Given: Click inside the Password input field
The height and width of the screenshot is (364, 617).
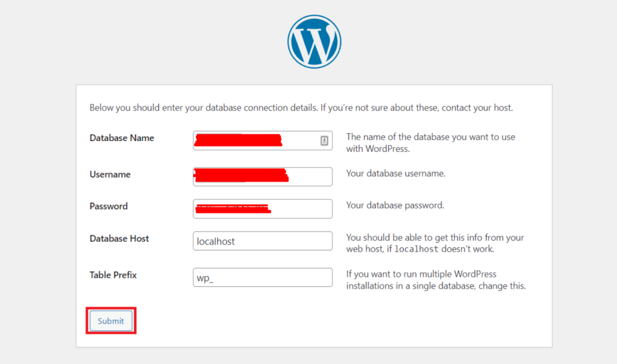Looking at the screenshot, I should click(262, 209).
